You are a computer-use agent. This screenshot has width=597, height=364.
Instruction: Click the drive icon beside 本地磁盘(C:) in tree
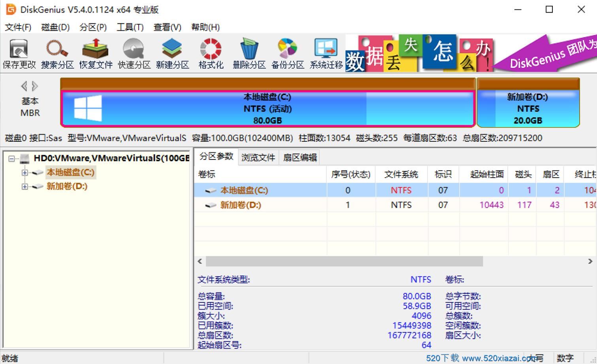38,173
